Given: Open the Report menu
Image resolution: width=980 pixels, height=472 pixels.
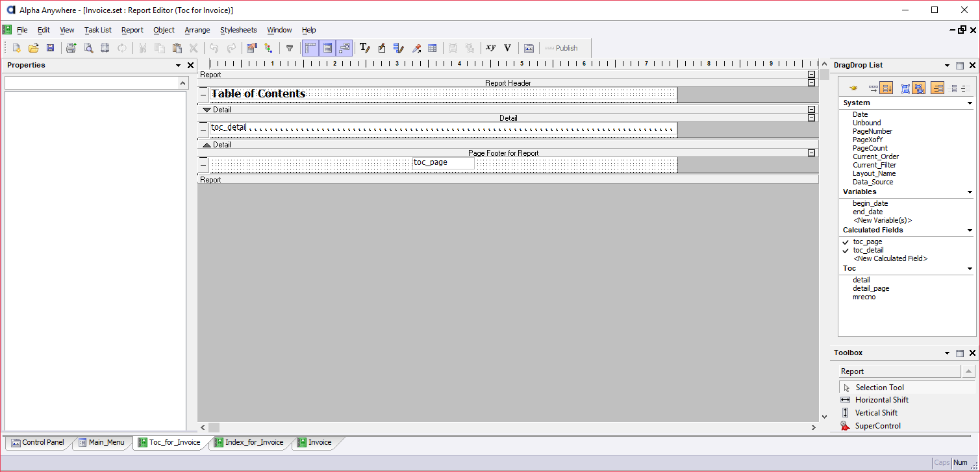Looking at the screenshot, I should 132,30.
